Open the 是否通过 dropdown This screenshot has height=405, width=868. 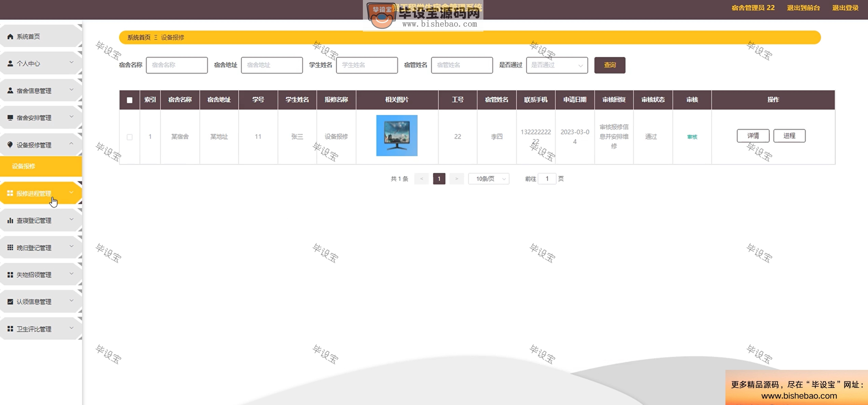[x=556, y=65]
